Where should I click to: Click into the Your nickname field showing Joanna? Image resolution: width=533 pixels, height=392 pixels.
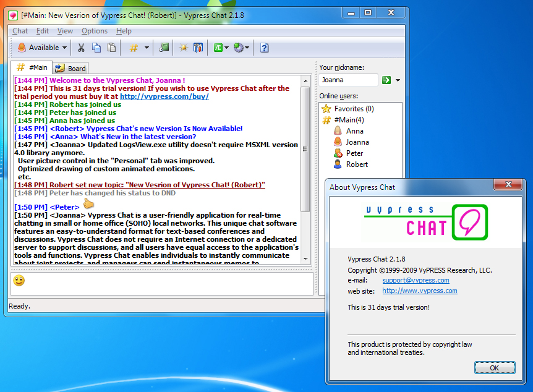pyautogui.click(x=348, y=80)
